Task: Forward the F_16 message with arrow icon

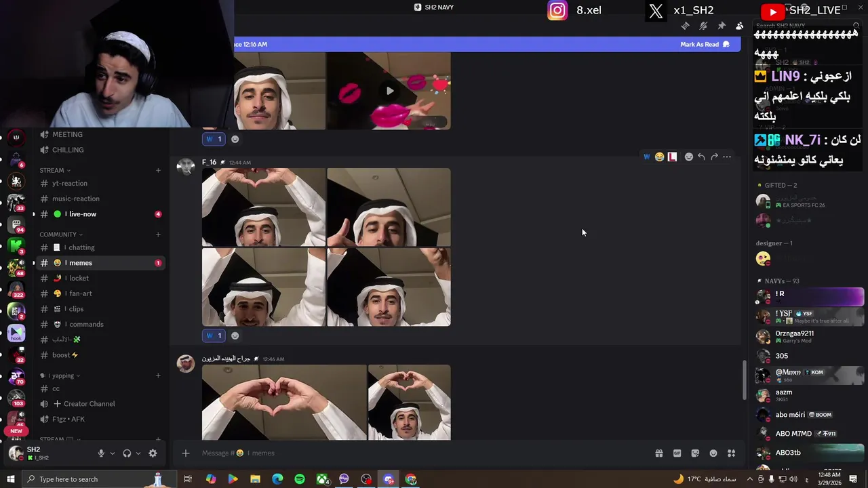Action: coord(714,157)
